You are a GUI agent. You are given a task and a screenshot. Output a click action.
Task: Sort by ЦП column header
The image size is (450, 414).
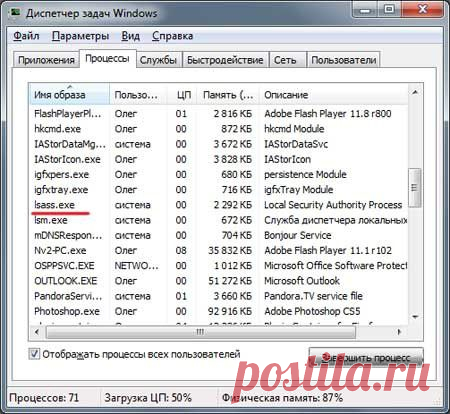coord(182,94)
